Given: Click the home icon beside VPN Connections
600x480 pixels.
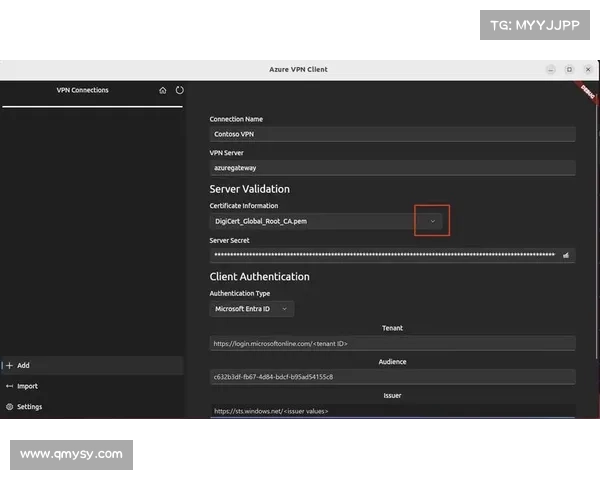Looking at the screenshot, I should coord(163,90).
